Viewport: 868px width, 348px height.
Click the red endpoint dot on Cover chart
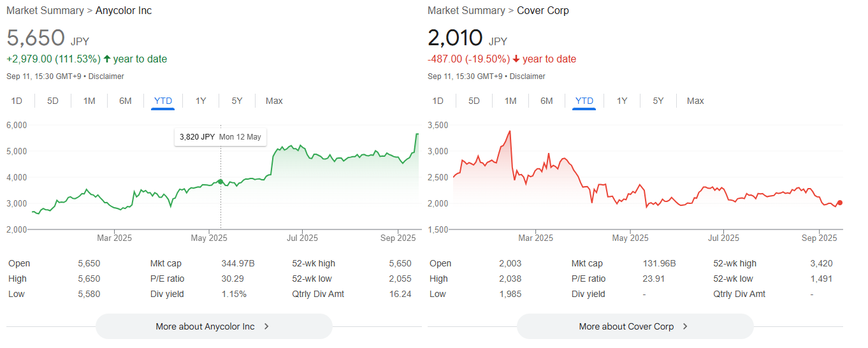[840, 203]
